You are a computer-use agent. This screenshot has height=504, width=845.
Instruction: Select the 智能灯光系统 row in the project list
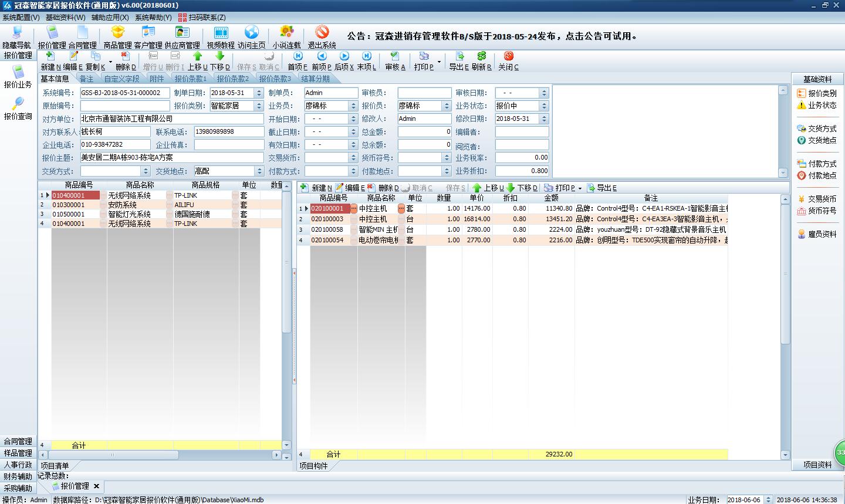(x=160, y=214)
